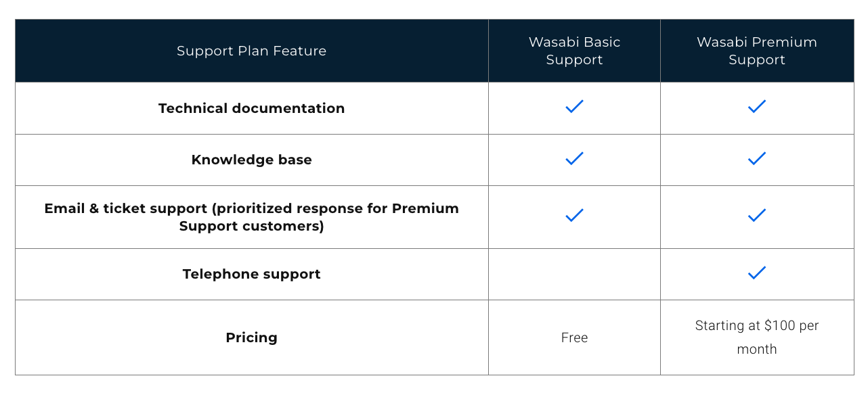Click the Basic checkmark for Email & ticket support

click(x=574, y=215)
